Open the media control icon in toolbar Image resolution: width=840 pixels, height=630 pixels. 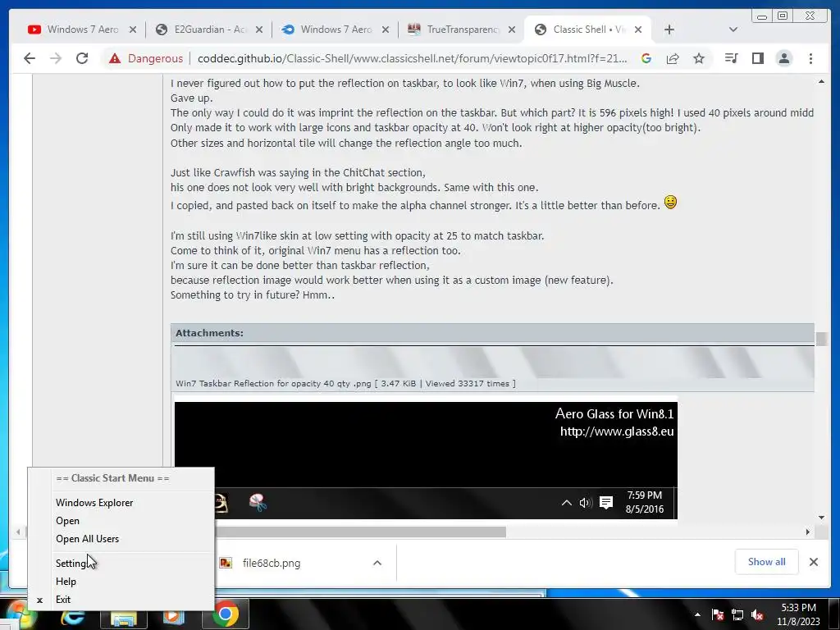click(731, 58)
